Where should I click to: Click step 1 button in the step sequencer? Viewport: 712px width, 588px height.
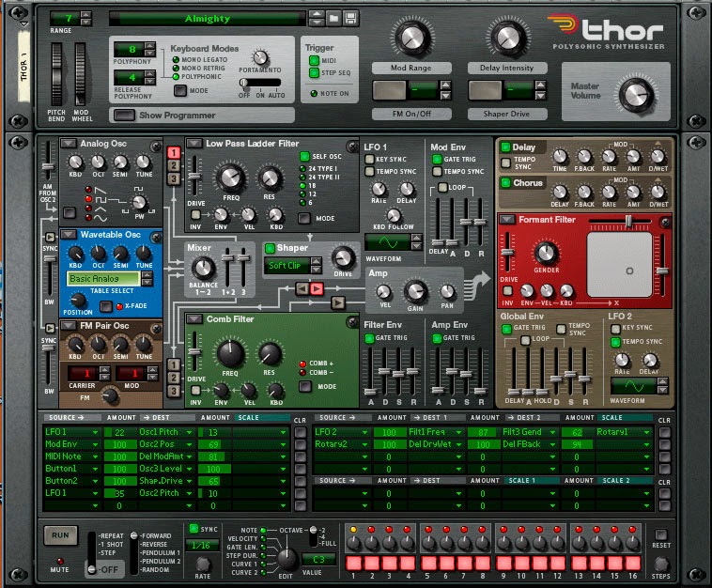coord(353,563)
